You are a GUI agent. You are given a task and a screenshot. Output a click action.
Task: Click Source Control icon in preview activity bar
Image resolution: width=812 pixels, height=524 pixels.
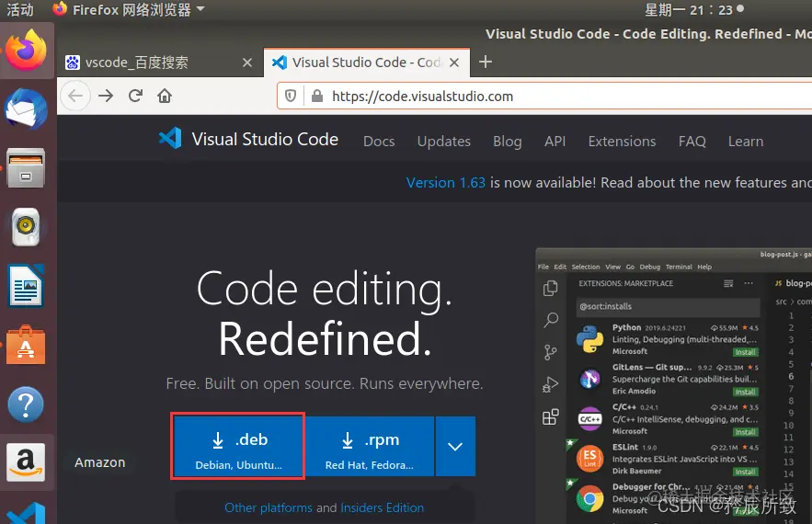pos(551,353)
